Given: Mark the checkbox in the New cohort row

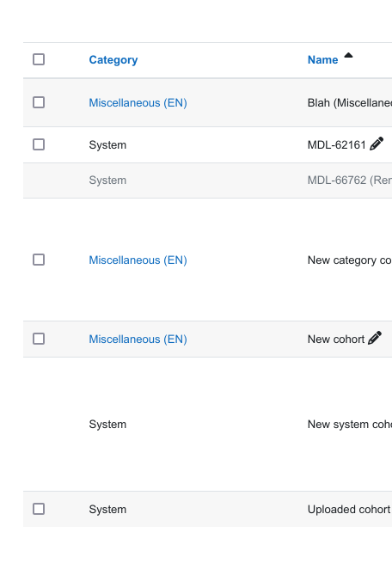Looking at the screenshot, I should 39,339.
